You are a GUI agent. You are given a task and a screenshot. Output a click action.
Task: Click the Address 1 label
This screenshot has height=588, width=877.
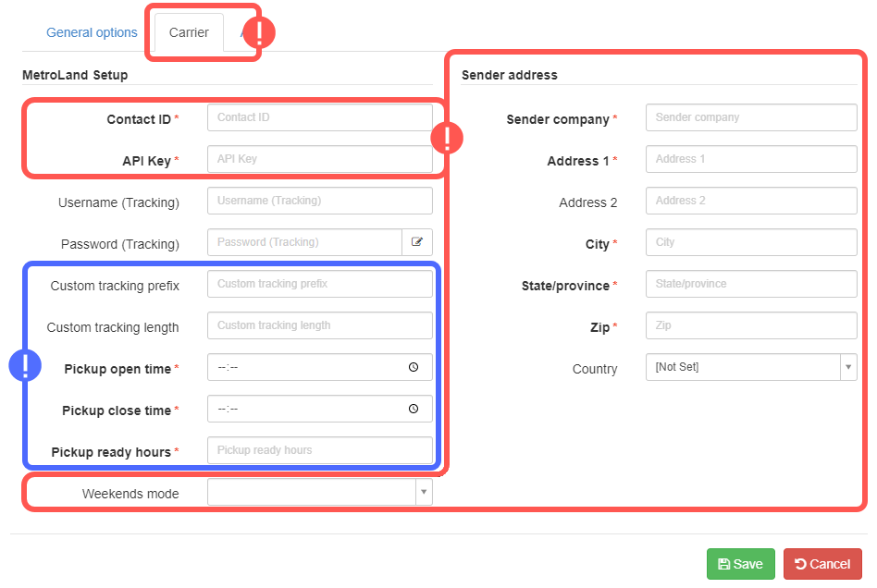pos(578,161)
